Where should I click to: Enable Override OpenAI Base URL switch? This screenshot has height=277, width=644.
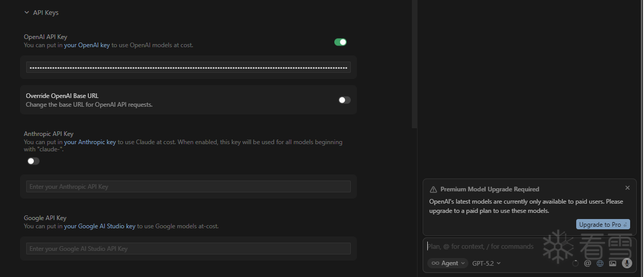(x=345, y=100)
